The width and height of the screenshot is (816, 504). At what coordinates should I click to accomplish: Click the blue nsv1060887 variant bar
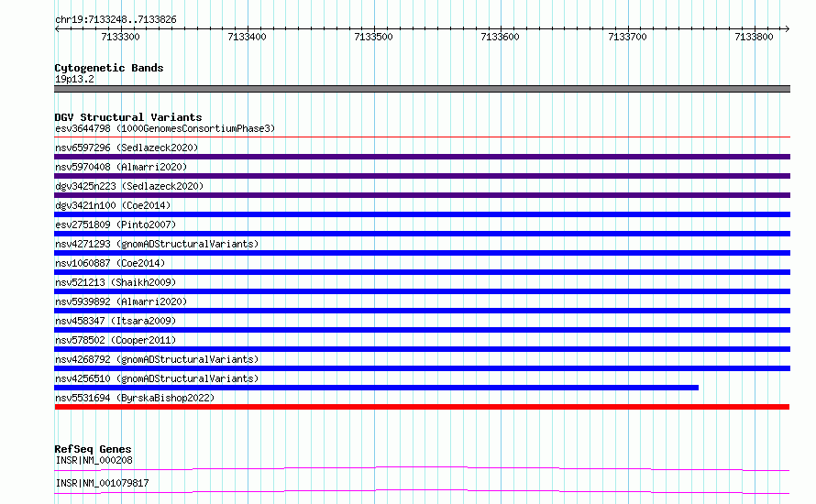click(x=422, y=272)
